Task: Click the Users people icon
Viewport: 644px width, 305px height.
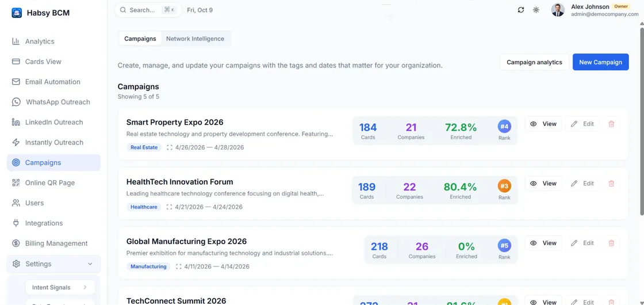Action: pos(16,203)
